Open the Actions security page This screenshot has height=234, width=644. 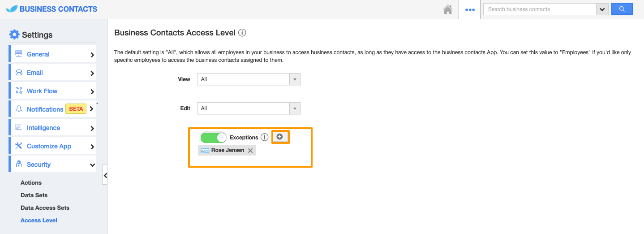[31, 182]
